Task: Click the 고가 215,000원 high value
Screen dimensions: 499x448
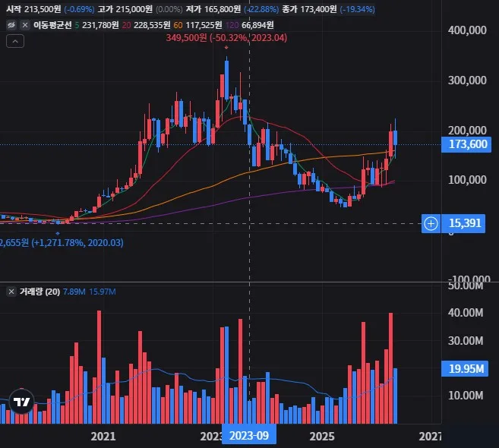Action: pyautogui.click(x=125, y=9)
